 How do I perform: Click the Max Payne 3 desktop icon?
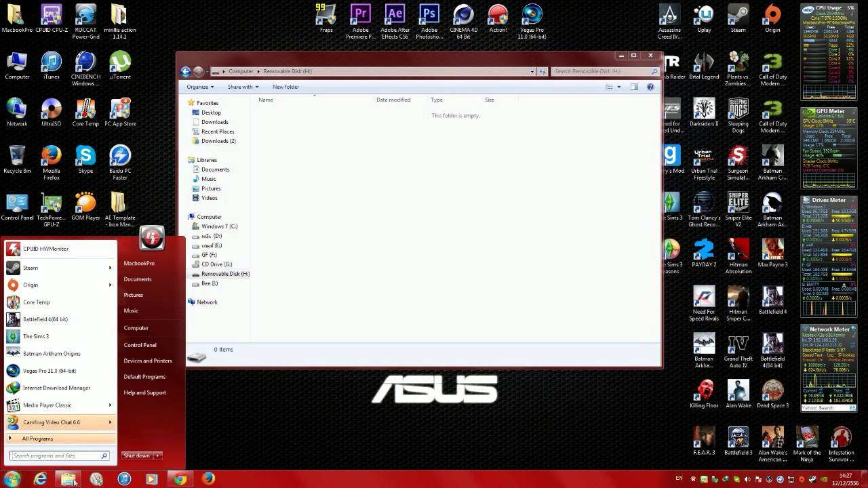772,253
